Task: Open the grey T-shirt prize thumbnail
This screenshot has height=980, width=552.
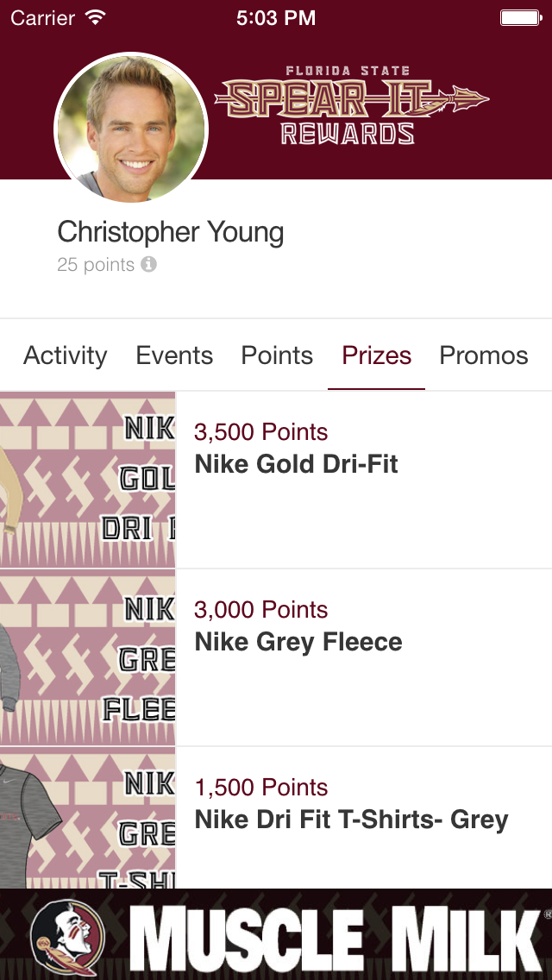Action: pos(87,818)
